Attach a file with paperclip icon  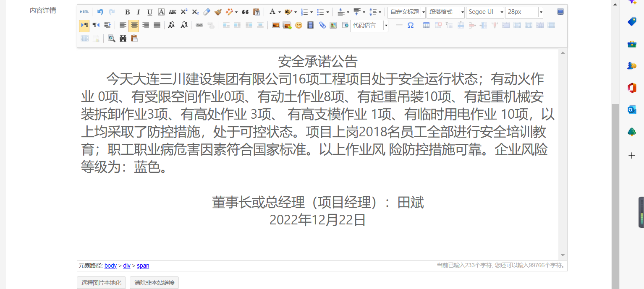[322, 25]
